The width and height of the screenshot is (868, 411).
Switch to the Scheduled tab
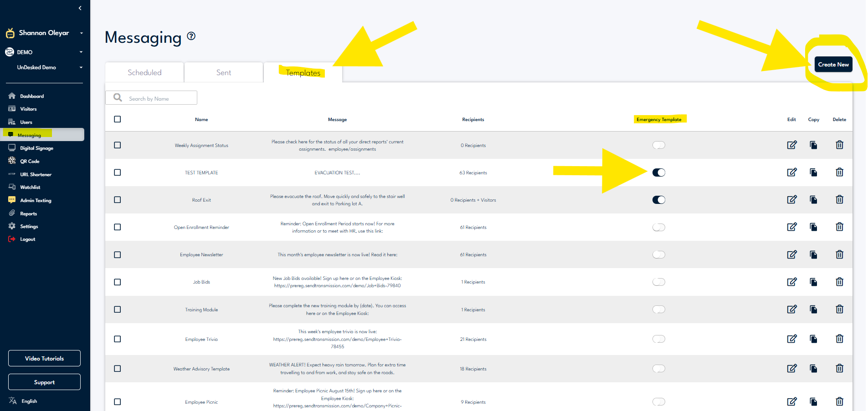(x=144, y=73)
